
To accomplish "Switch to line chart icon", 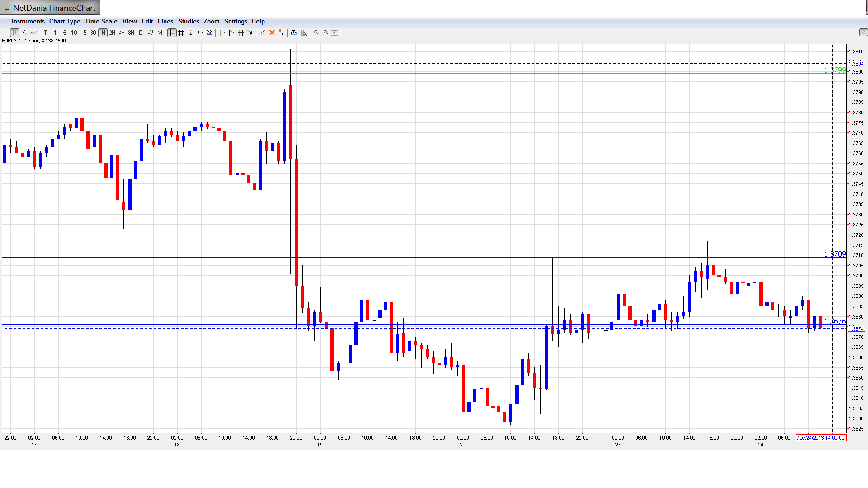I will (x=33, y=33).
